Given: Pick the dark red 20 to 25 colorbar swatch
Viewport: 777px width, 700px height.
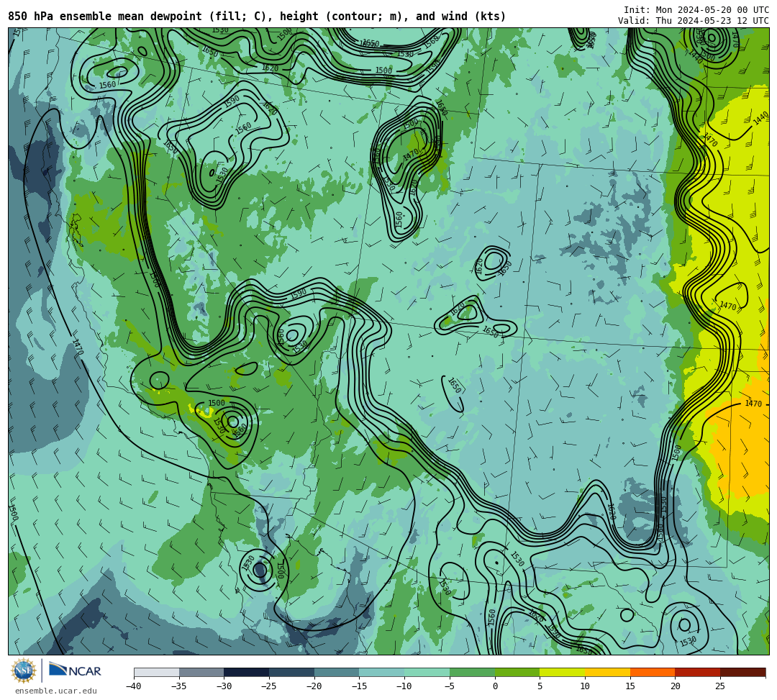Looking at the screenshot, I should [x=697, y=672].
